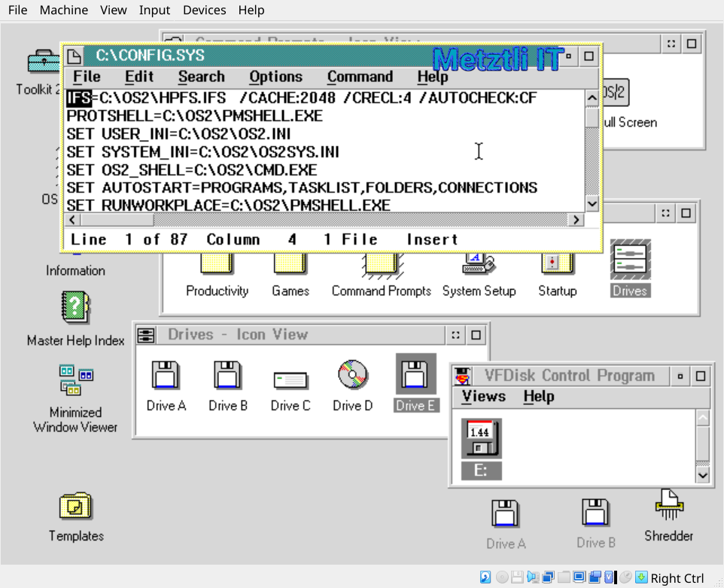The width and height of the screenshot is (724, 588).
Task: Open the Search menu in the editor
Action: point(201,77)
